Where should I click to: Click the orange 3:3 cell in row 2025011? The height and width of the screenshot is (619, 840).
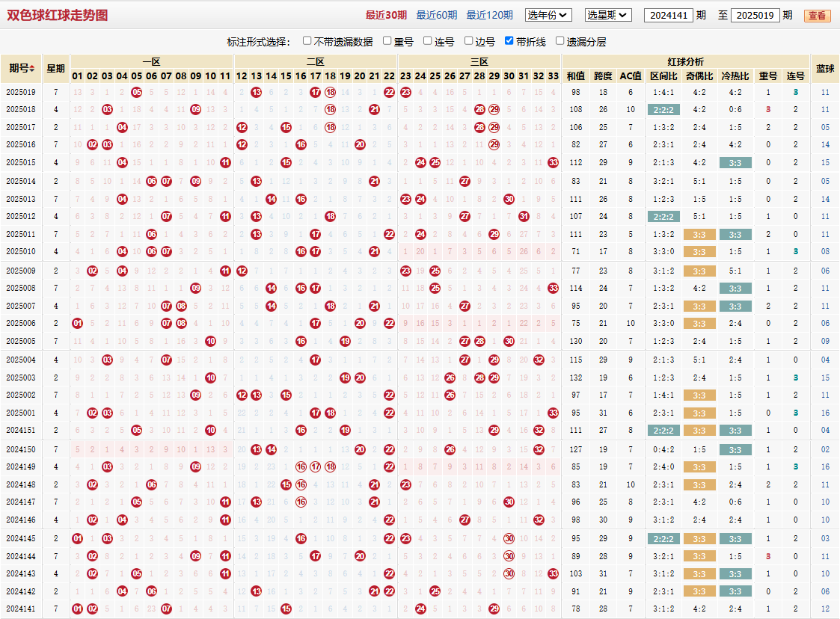(x=699, y=235)
